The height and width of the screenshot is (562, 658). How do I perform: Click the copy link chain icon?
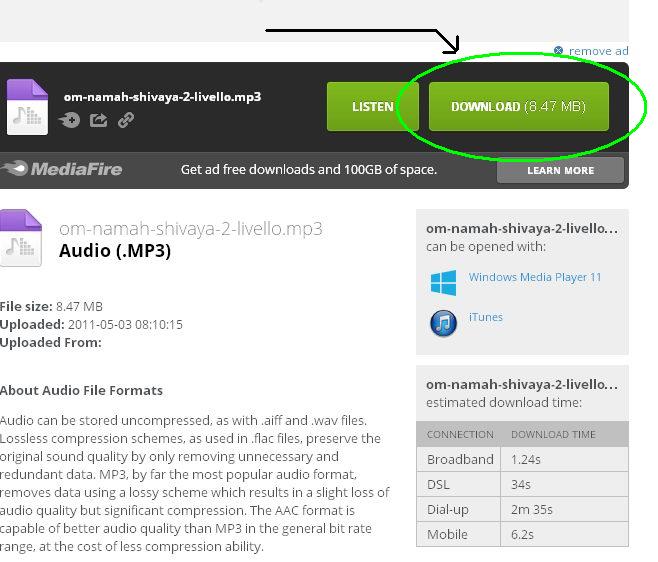point(126,120)
